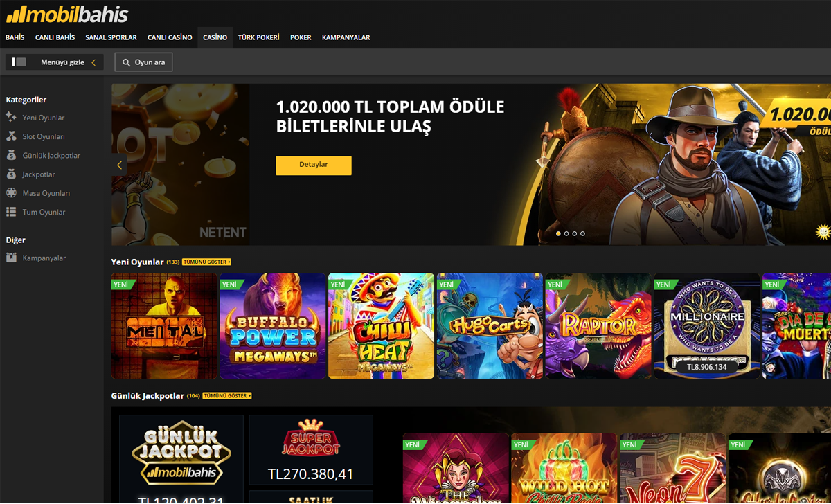The image size is (831, 504).
Task: Toggle the sidebar menu switch
Action: click(19, 62)
